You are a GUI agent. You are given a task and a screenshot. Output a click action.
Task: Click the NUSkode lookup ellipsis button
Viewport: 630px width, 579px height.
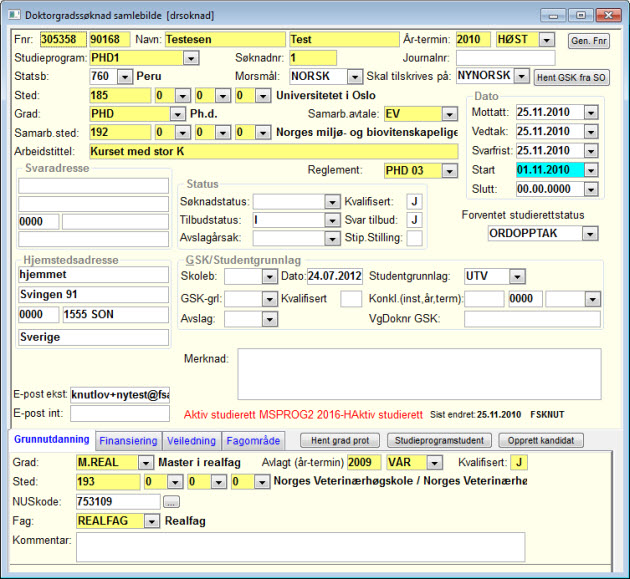(171, 501)
